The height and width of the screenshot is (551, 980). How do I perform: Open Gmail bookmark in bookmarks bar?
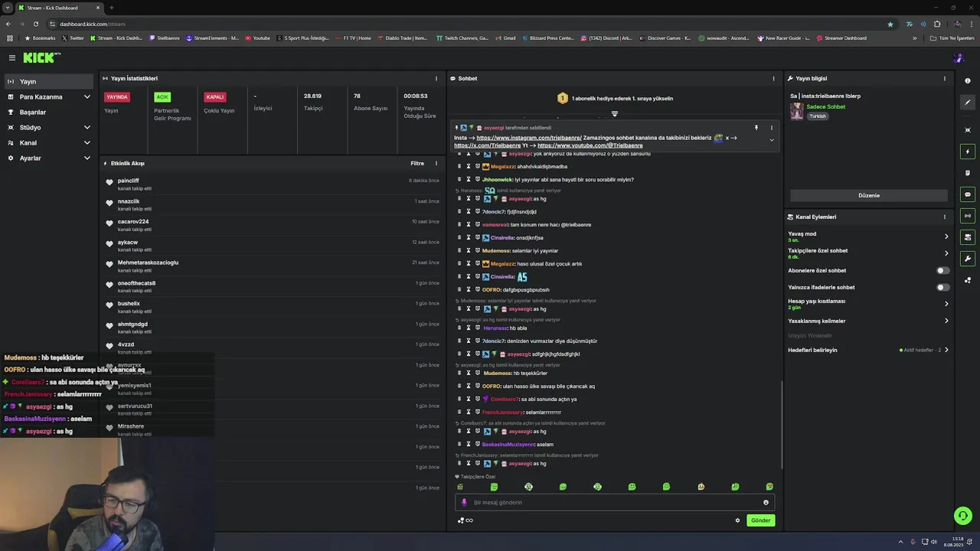[x=506, y=38]
